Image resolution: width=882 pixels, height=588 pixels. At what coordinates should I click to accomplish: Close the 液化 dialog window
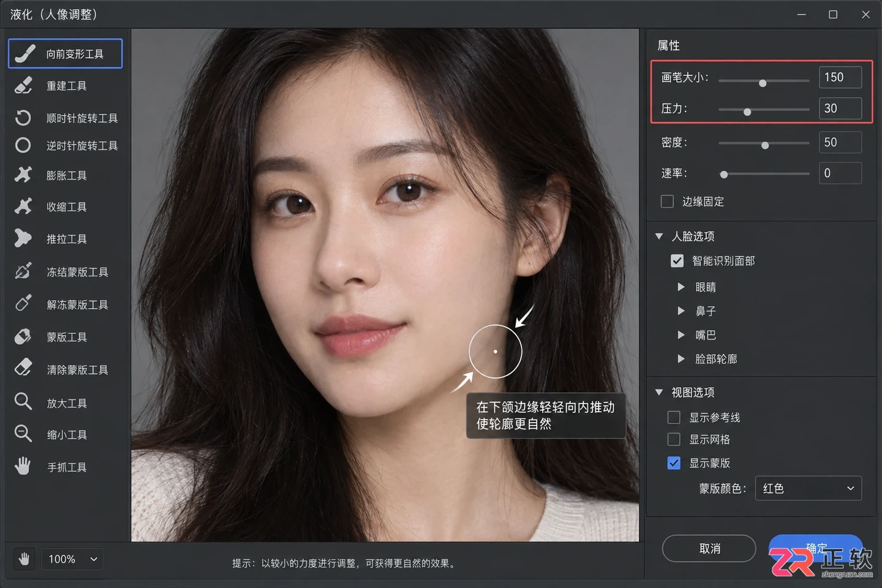coord(865,15)
